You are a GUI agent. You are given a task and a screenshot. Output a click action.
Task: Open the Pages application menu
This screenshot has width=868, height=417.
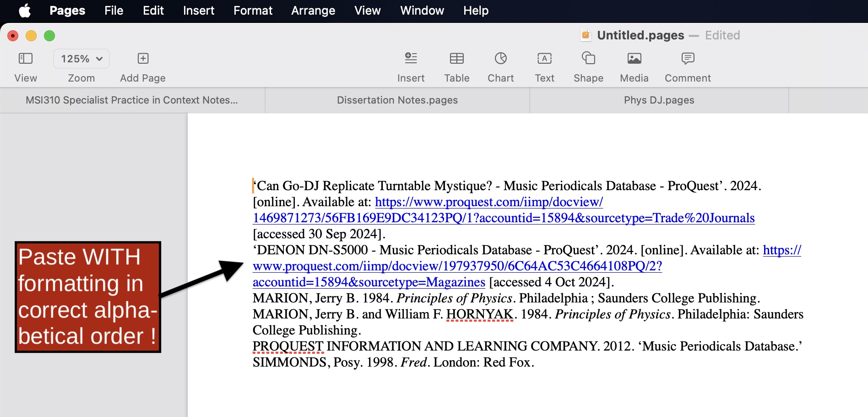coord(67,11)
